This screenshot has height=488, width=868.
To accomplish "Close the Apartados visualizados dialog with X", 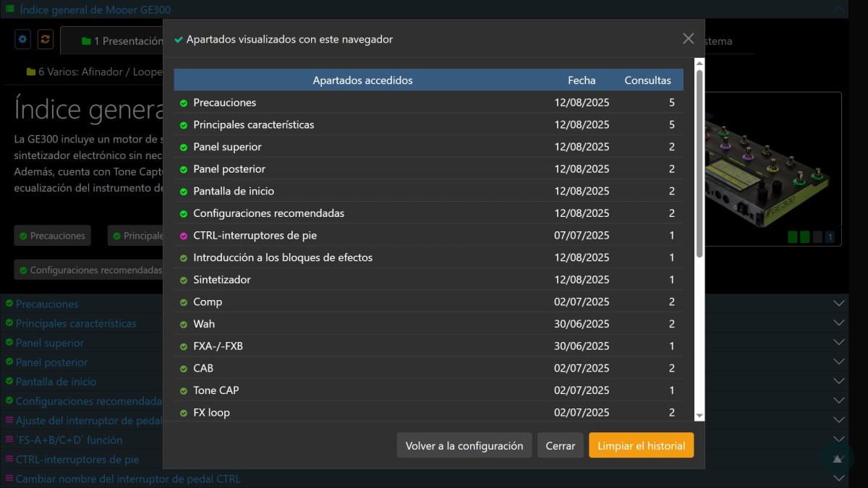I will [688, 39].
